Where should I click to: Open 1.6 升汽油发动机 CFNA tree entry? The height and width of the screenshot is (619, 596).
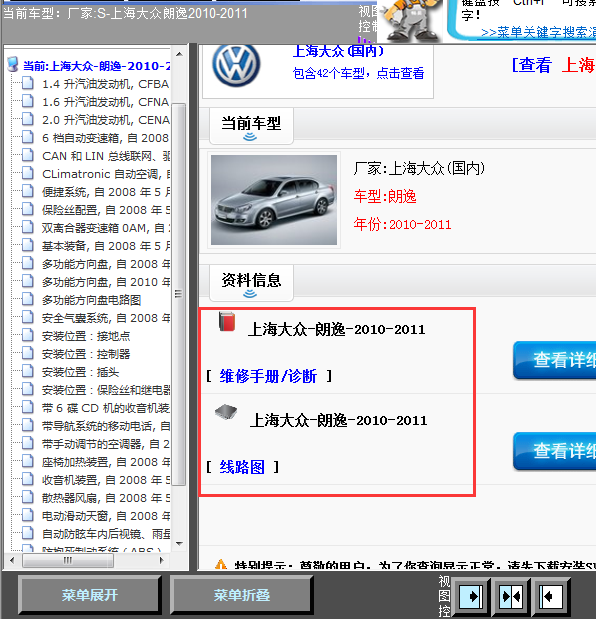(x=105, y=102)
